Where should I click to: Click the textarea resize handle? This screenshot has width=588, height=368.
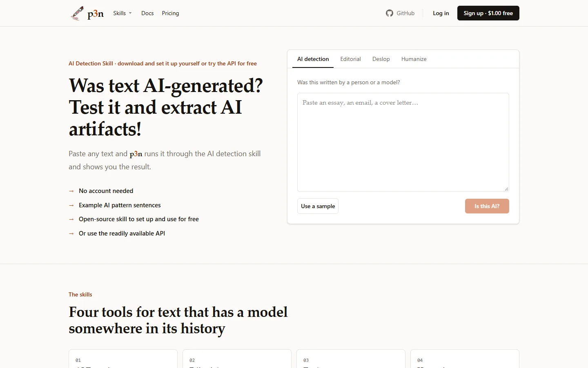click(506, 189)
